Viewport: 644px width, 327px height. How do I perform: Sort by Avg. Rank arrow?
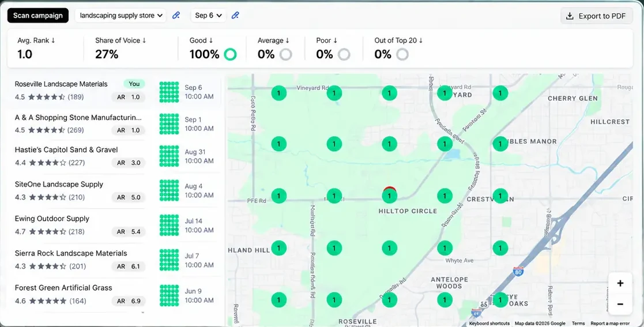coord(53,40)
